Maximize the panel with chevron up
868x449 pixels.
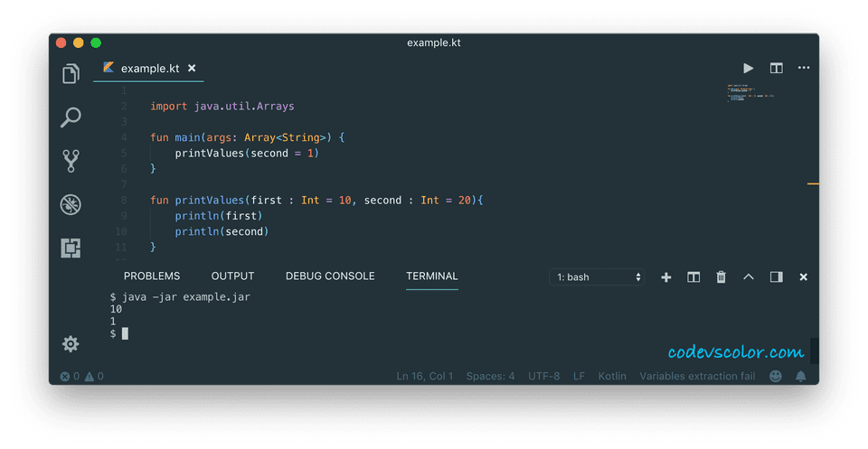749,276
